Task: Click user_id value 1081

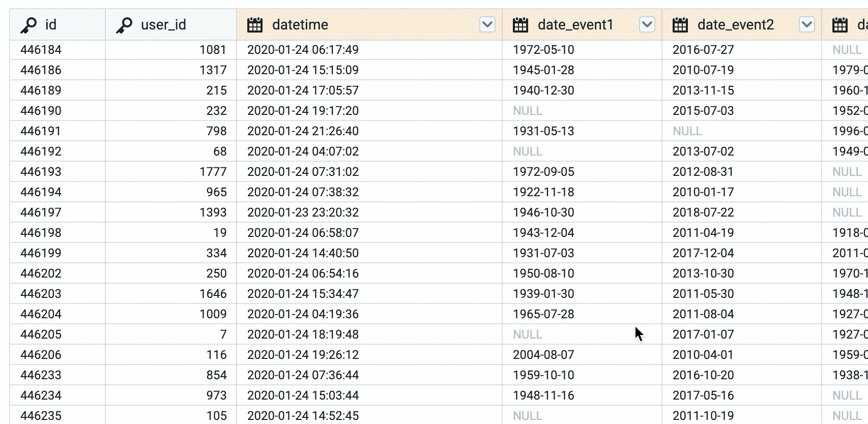Action: point(213,50)
